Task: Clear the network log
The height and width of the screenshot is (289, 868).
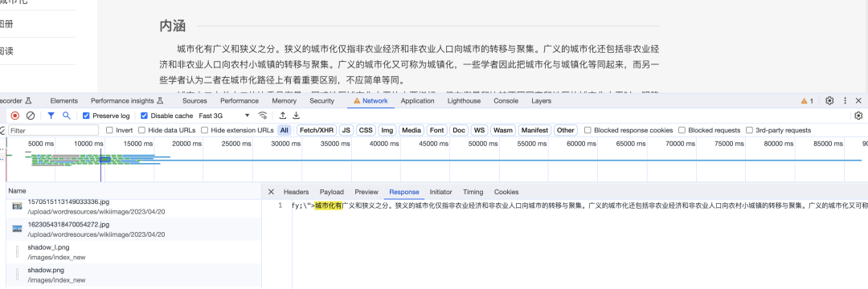Action: pyautogui.click(x=31, y=116)
